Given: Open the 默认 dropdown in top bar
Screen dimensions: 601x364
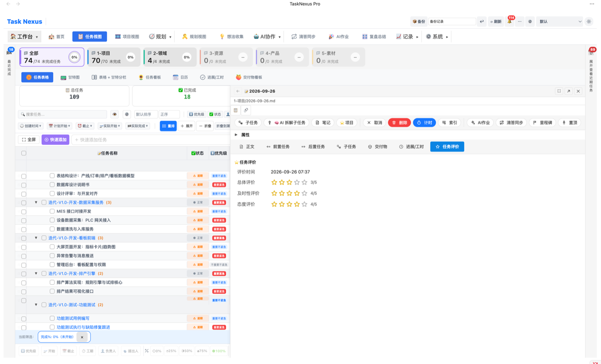Looking at the screenshot, I should point(559,21).
